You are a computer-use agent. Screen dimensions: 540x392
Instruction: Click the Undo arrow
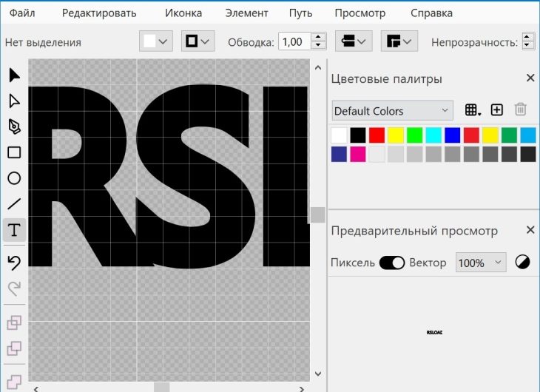14,263
